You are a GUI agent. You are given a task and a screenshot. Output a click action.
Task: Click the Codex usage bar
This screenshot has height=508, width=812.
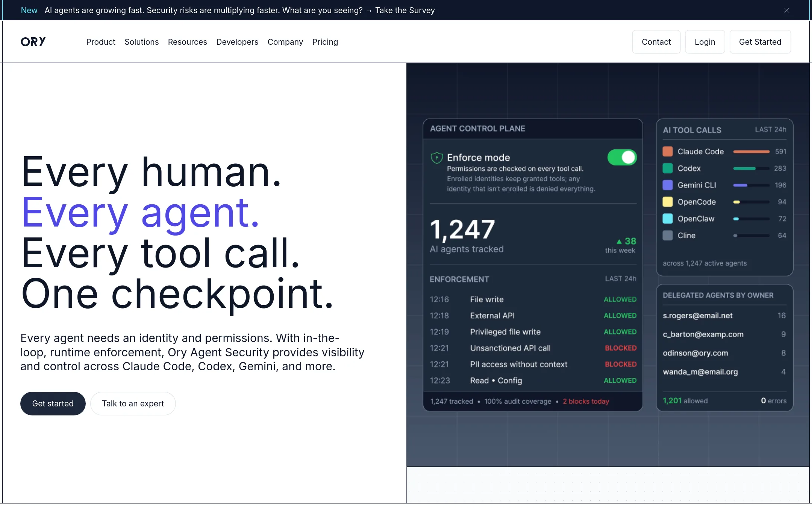(751, 168)
